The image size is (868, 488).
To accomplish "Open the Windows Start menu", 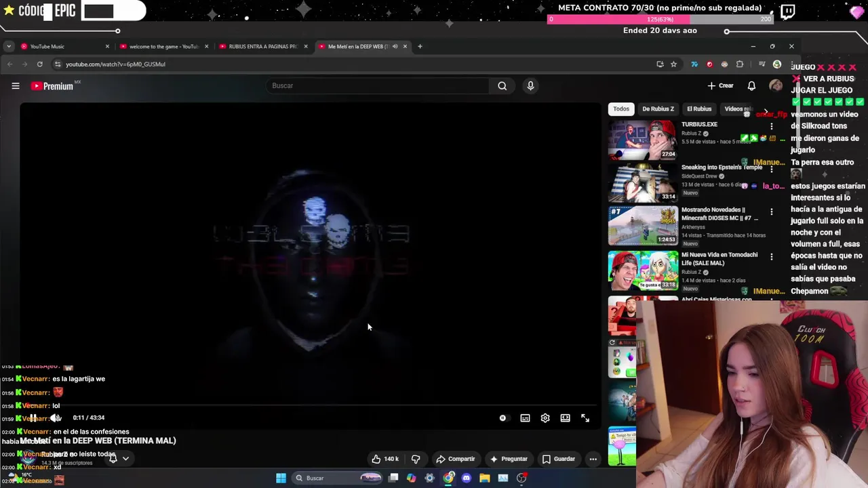I will click(x=281, y=479).
